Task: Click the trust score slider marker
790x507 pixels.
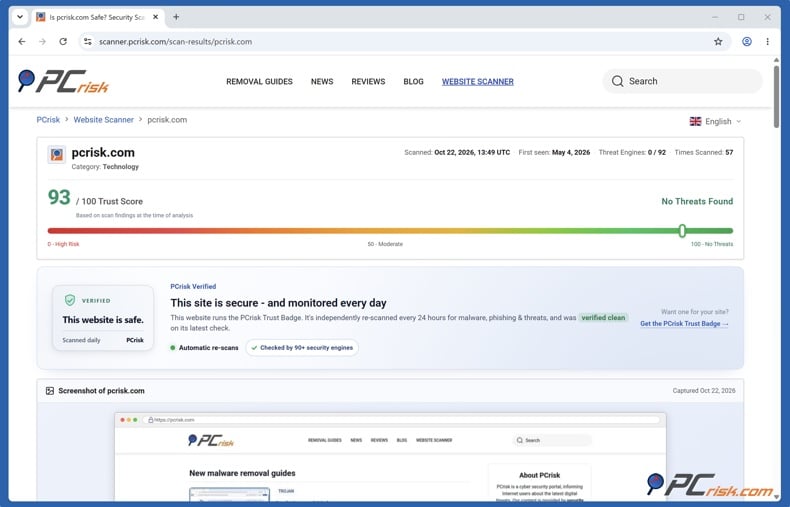Action: tap(682, 231)
